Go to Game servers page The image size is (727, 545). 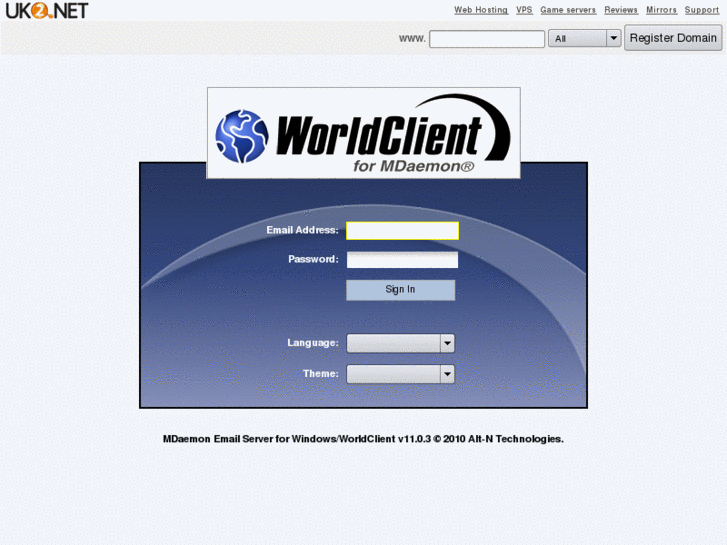(x=568, y=10)
